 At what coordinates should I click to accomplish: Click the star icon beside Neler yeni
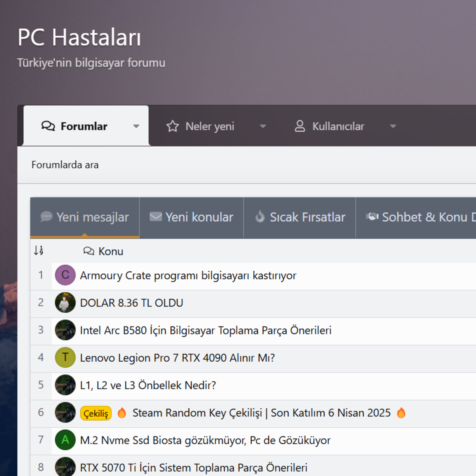[x=172, y=126]
